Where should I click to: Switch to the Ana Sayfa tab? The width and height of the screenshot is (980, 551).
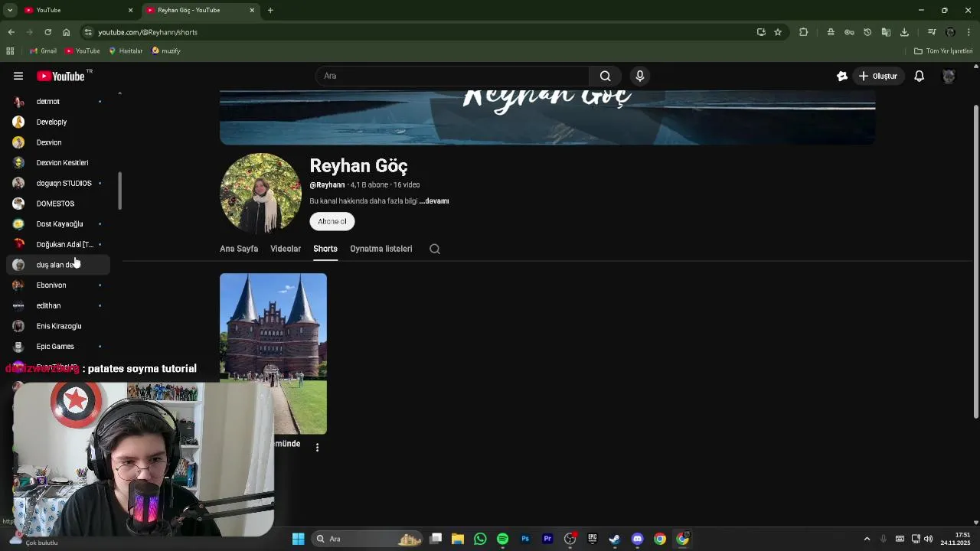(239, 249)
